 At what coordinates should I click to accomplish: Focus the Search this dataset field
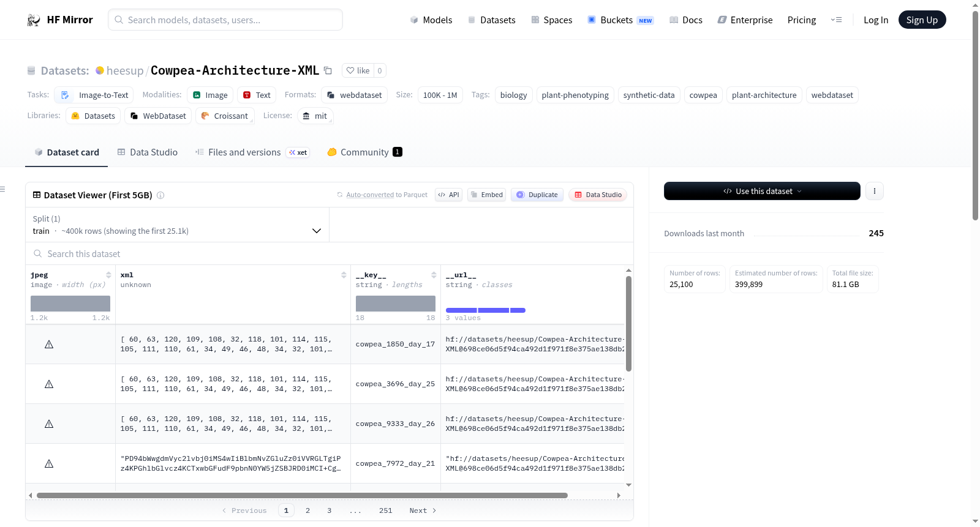coord(330,253)
